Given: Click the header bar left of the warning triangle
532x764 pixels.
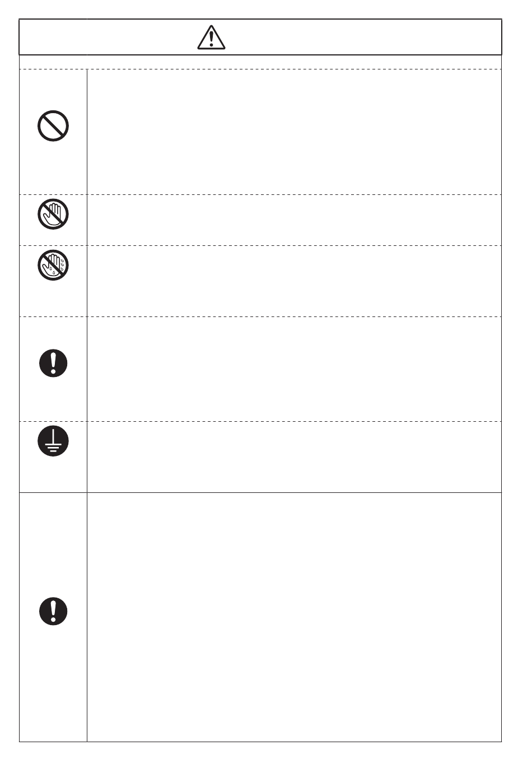Looking at the screenshot, I should click(x=108, y=38).
